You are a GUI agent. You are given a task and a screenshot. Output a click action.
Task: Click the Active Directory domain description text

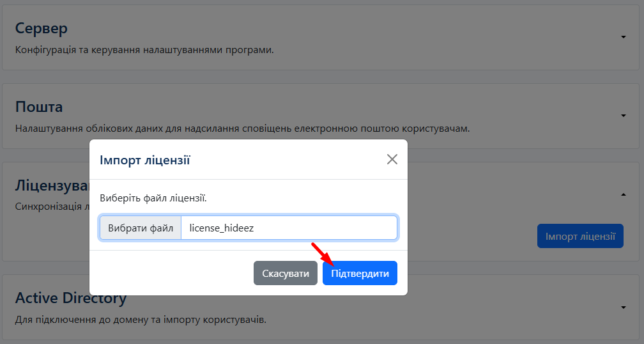[x=141, y=319]
